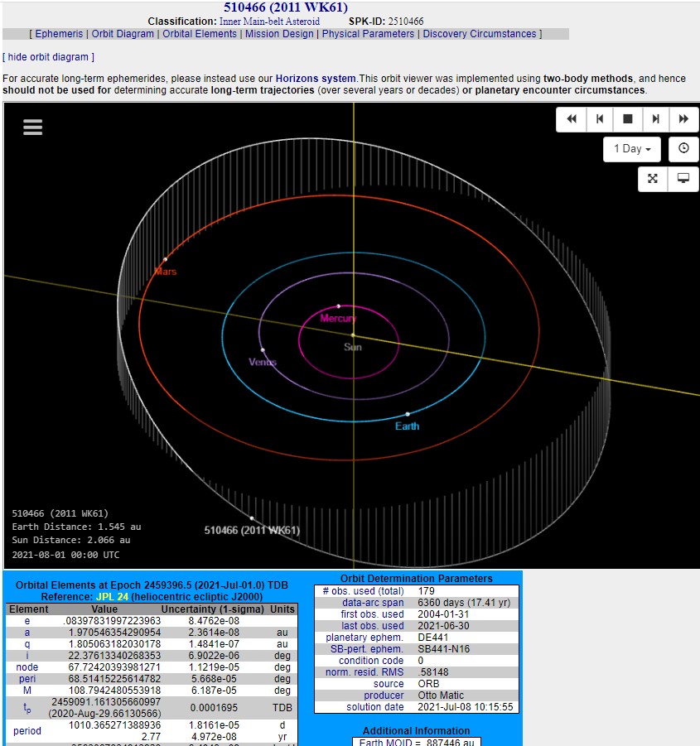Click the Inner Main-belt Asteroid classification link
The width and height of the screenshot is (700, 746).
tap(269, 22)
